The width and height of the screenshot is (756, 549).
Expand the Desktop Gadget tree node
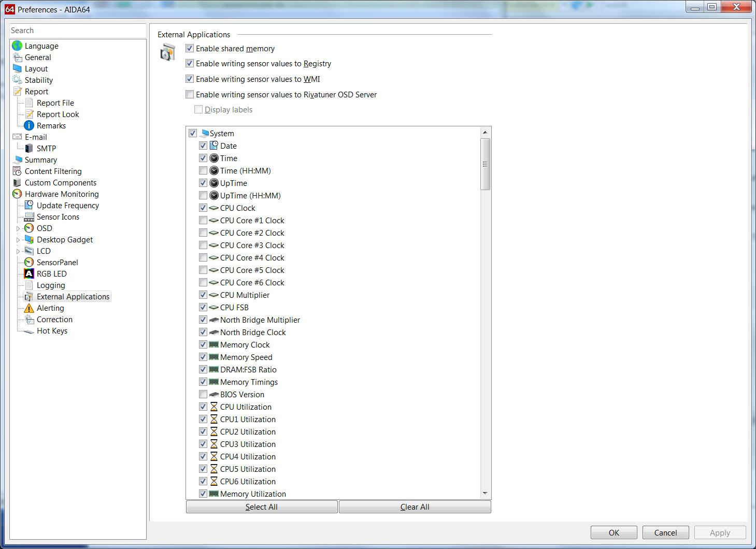pos(18,240)
